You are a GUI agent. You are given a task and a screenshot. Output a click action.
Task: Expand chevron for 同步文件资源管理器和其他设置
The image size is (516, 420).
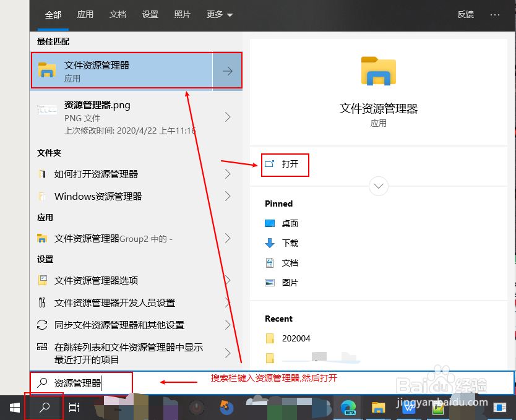pyautogui.click(x=228, y=325)
